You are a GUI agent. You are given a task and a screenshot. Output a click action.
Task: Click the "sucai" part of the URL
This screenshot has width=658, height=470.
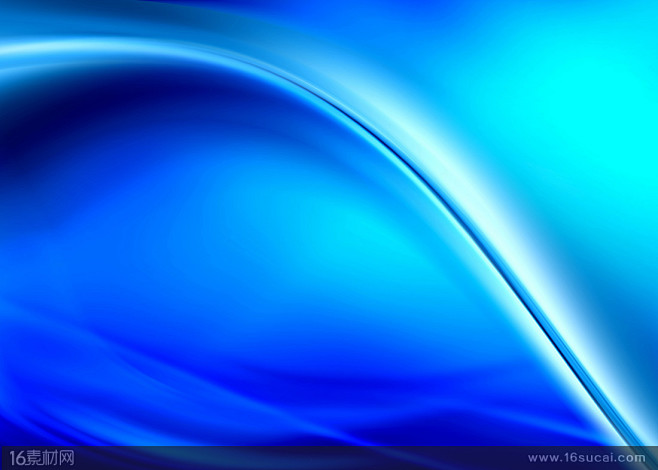tap(597, 458)
